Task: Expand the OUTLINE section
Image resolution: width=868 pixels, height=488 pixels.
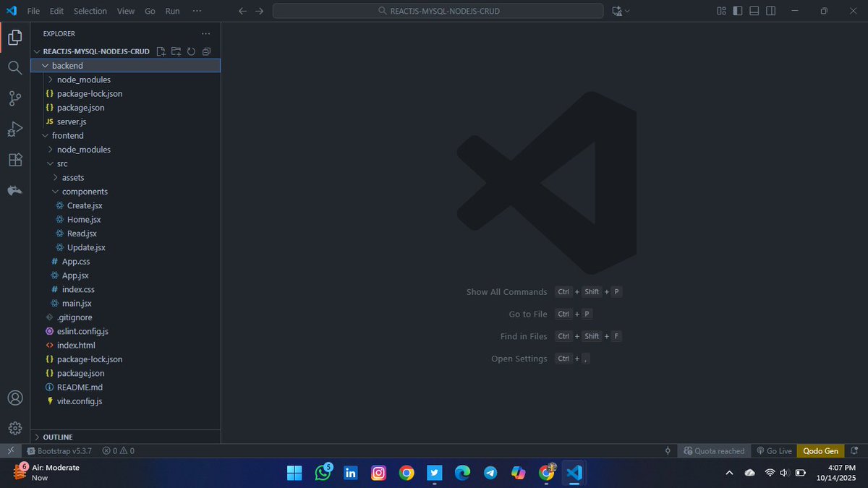Action: 126,437
